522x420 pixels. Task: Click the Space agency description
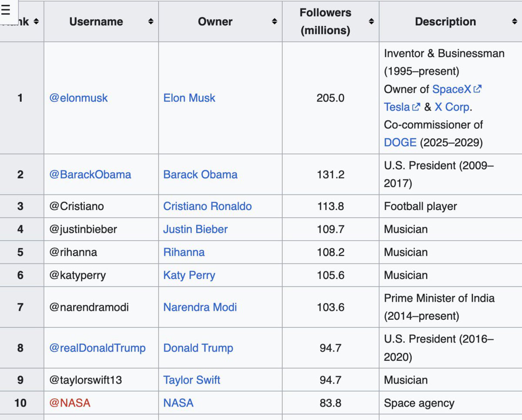[419, 403]
